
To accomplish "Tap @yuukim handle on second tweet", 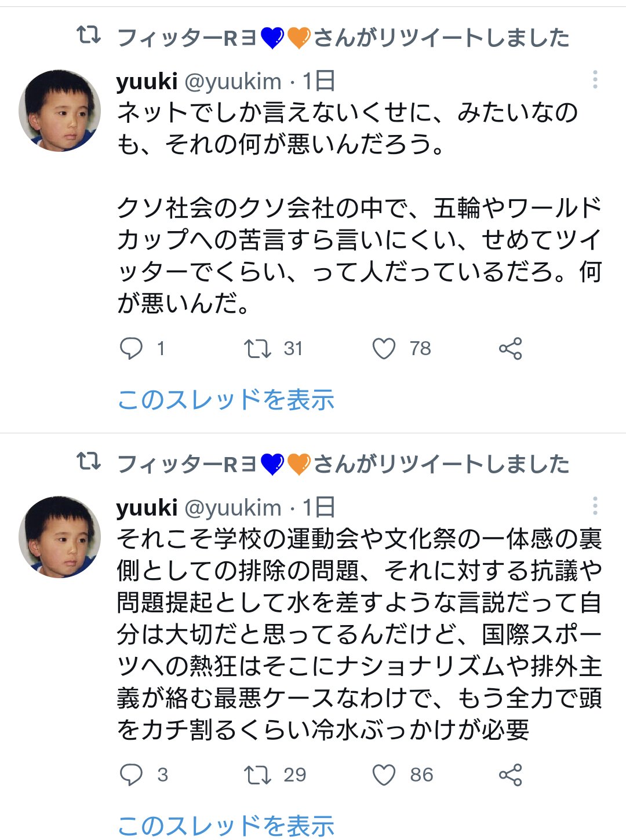I will 233,507.
